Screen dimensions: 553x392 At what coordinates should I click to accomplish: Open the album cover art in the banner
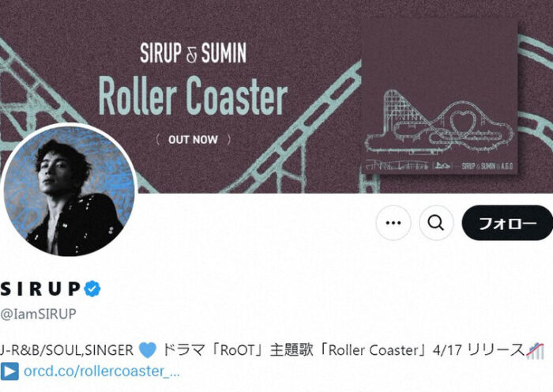pyautogui.click(x=439, y=96)
